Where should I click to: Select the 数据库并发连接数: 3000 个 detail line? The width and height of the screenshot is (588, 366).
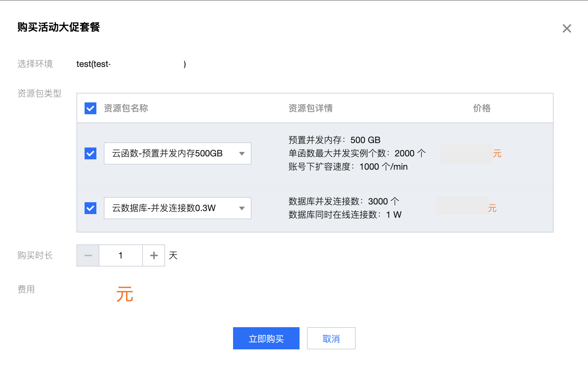click(343, 201)
